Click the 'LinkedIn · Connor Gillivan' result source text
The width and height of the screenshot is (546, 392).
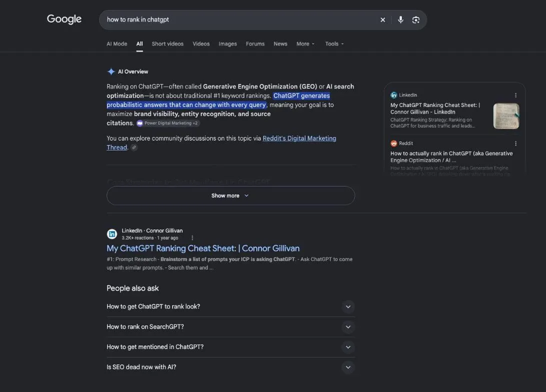tap(152, 230)
